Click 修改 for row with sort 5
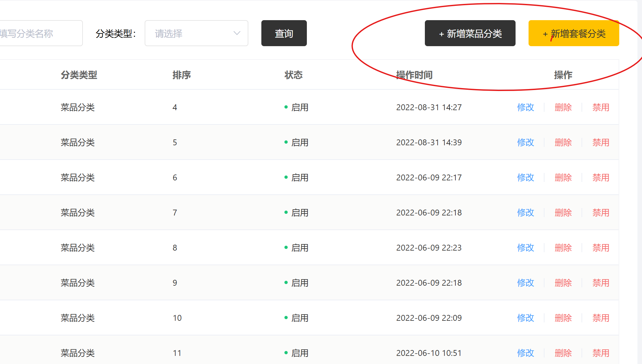 [525, 142]
